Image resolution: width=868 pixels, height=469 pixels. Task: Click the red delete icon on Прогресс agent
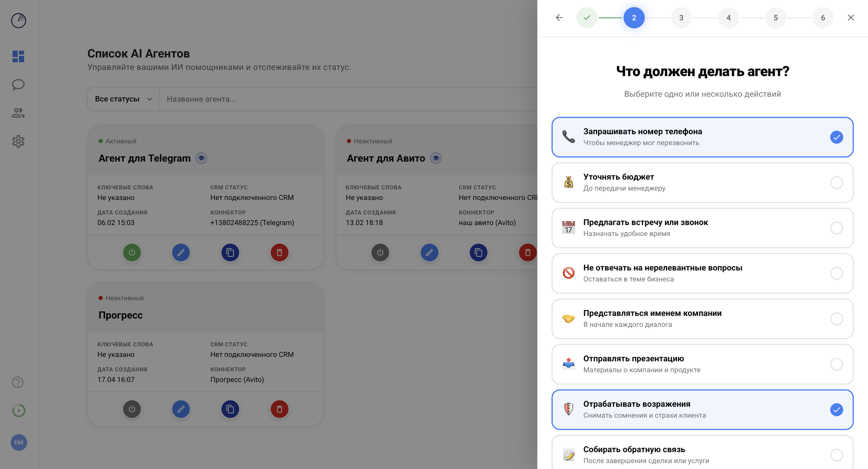coord(279,409)
